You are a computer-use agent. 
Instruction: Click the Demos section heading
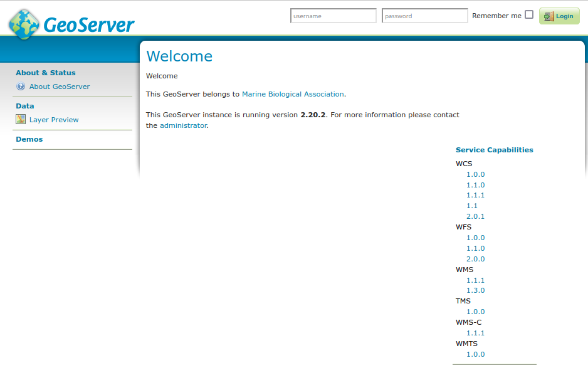point(29,139)
